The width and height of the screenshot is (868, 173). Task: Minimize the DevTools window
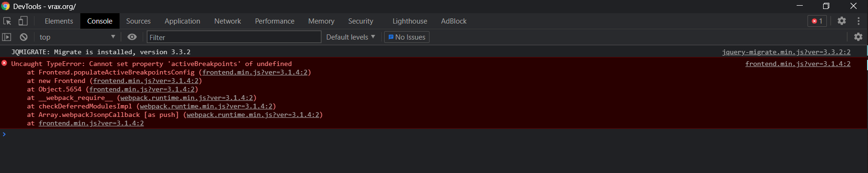tap(799, 6)
